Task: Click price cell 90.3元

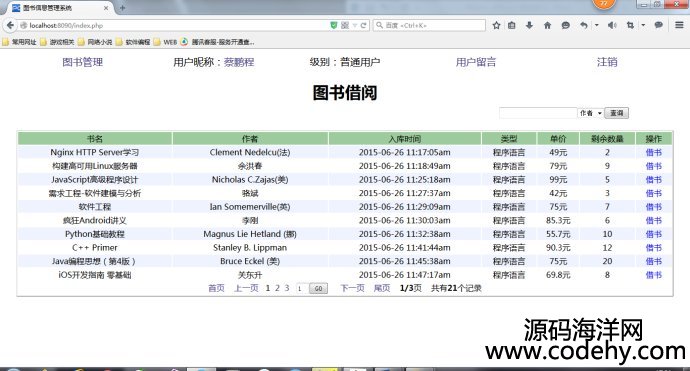Action: (x=558, y=248)
